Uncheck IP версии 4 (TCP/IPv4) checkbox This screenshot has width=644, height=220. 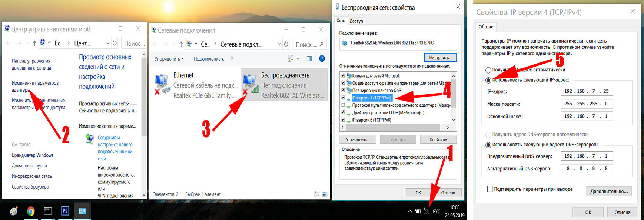click(x=343, y=98)
